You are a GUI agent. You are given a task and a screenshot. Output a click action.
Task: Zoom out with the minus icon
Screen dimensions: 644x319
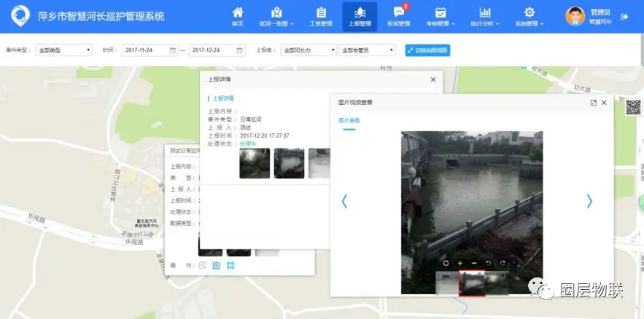click(x=474, y=263)
